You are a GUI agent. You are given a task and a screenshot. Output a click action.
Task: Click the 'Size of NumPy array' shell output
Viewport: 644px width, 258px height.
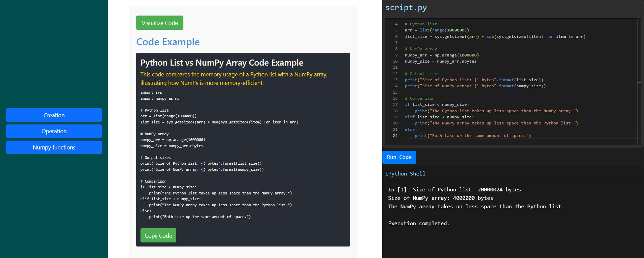click(x=440, y=198)
